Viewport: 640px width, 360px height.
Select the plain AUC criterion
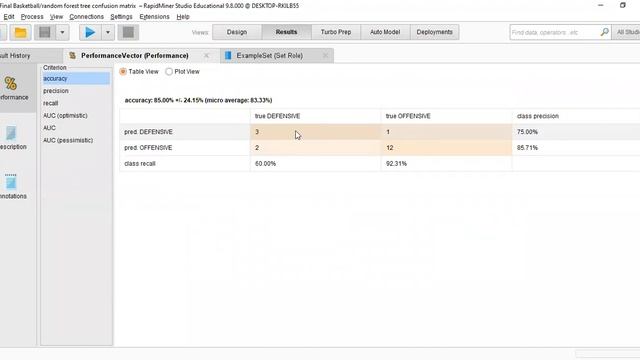pos(49,128)
